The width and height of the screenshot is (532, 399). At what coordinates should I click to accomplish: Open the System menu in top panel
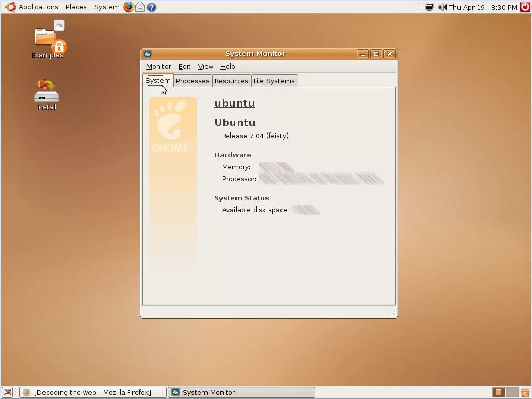pyautogui.click(x=107, y=7)
